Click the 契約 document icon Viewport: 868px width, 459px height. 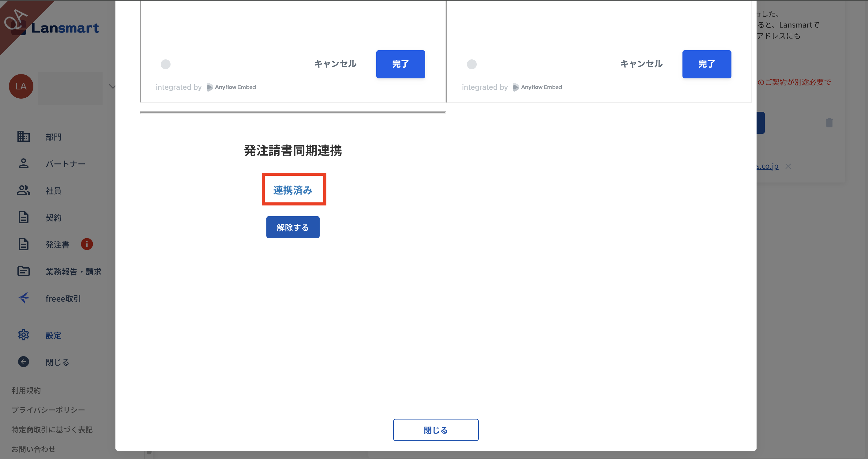(23, 217)
